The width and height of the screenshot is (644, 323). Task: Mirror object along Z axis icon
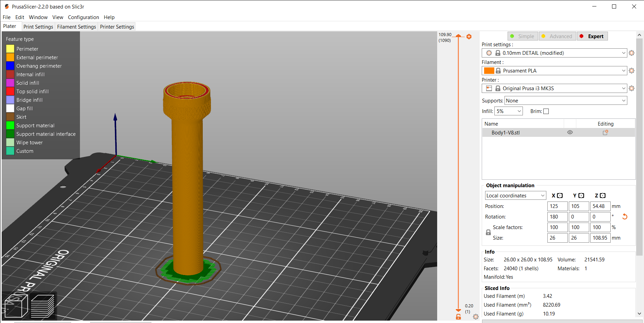[602, 196]
